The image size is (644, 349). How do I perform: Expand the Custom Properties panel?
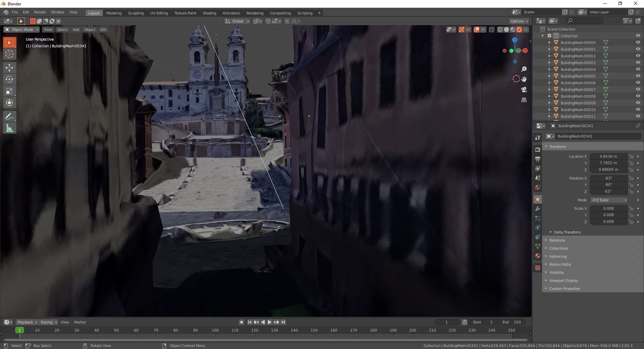564,289
